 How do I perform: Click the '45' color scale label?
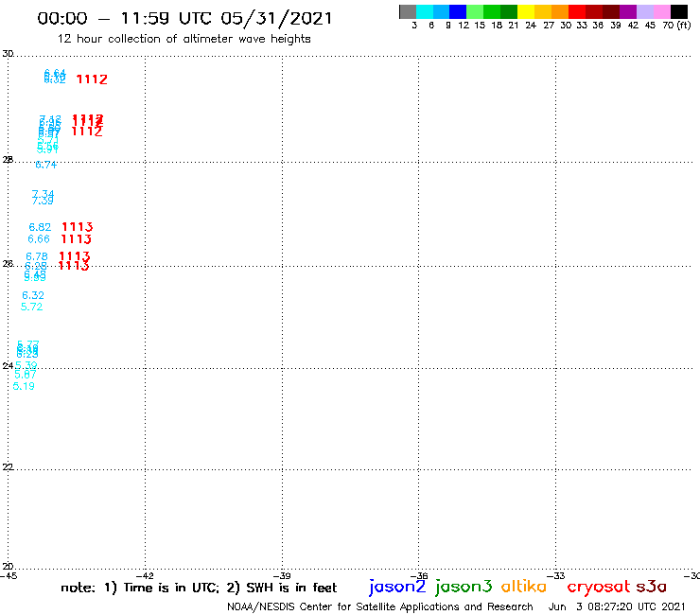(650, 26)
